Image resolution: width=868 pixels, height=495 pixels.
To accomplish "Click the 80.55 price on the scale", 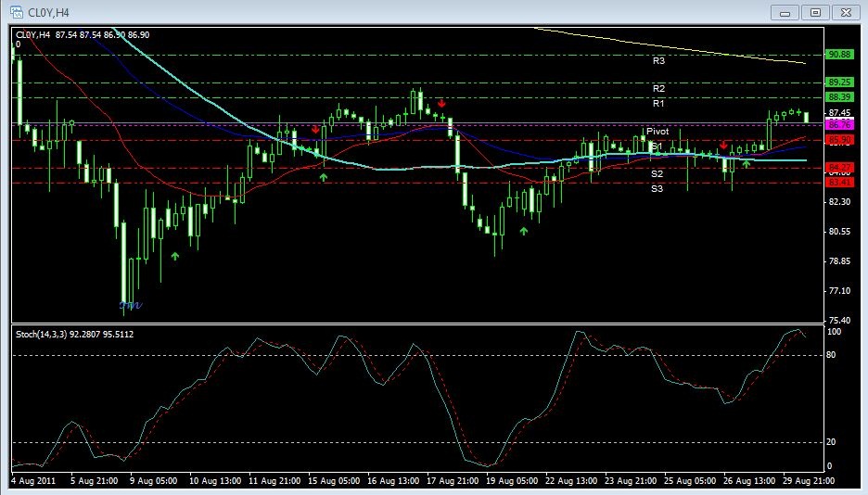I will point(839,231).
